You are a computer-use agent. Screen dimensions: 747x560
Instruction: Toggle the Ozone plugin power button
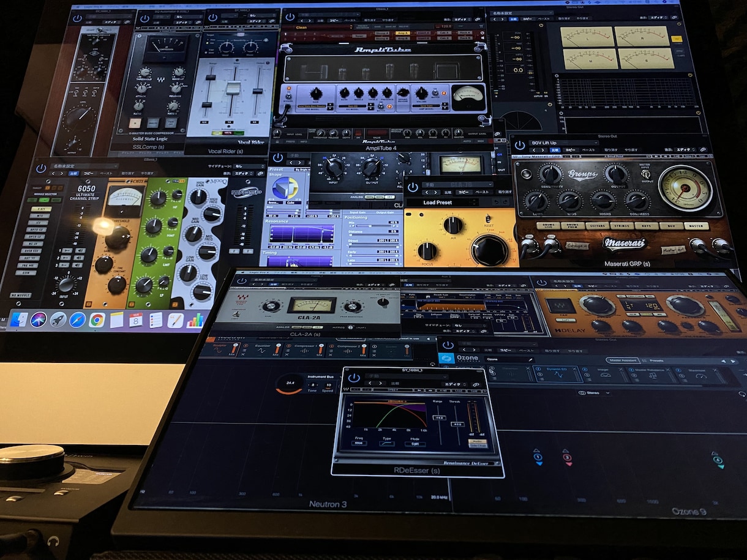447,345
